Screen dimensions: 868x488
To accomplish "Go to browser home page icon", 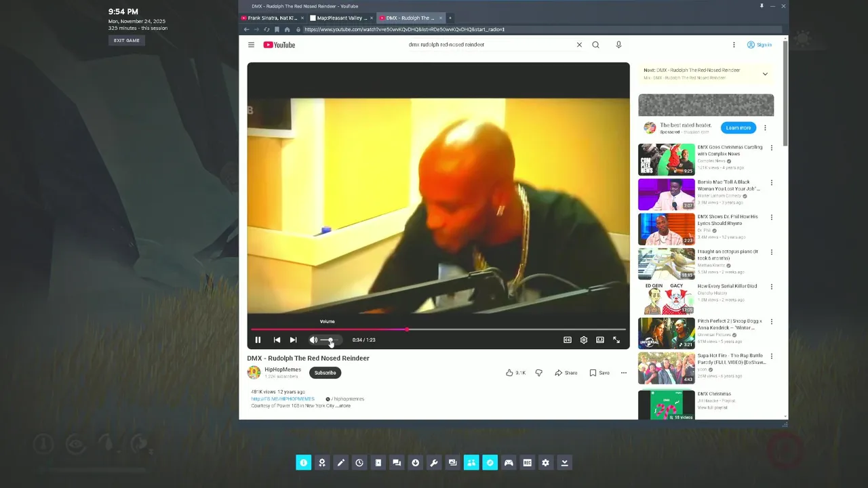I will [287, 30].
